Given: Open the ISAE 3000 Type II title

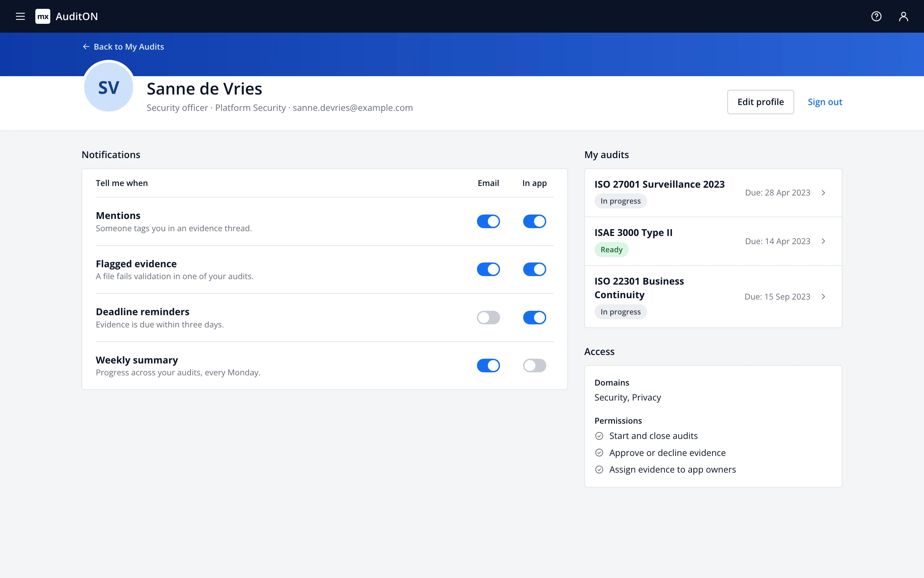Looking at the screenshot, I should [x=634, y=233].
